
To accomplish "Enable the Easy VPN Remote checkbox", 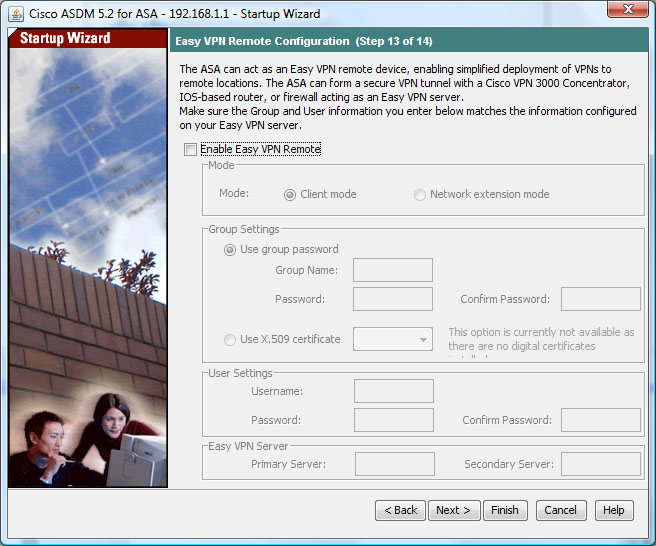I will [190, 149].
